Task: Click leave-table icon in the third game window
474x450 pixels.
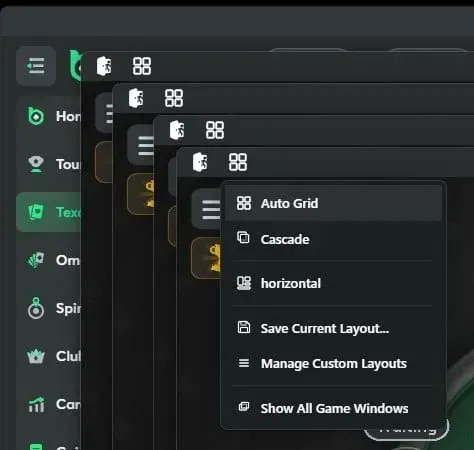Action: 177,130
